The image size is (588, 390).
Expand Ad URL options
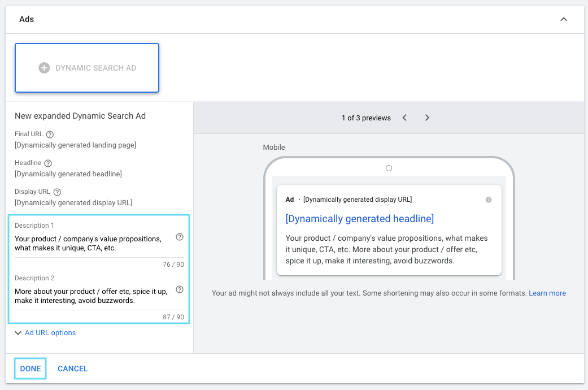pos(45,333)
